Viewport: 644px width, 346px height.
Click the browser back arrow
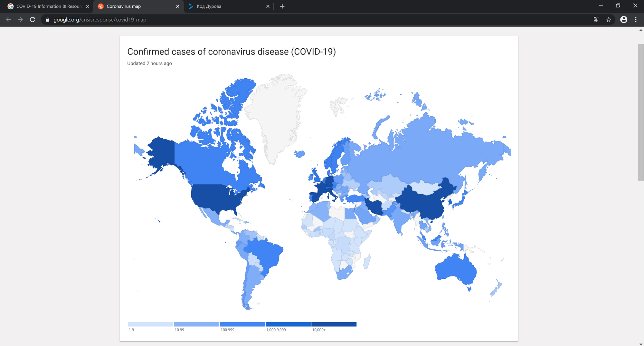[8, 20]
